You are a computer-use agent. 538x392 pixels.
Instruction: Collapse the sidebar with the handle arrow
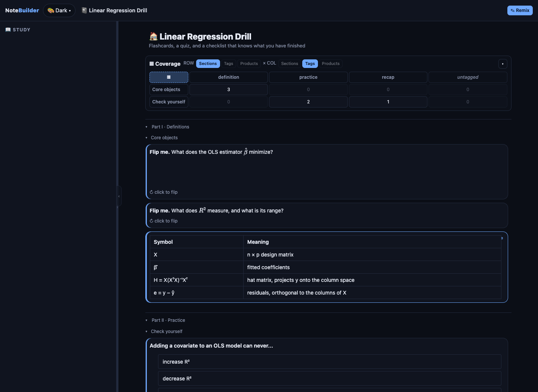[119, 196]
